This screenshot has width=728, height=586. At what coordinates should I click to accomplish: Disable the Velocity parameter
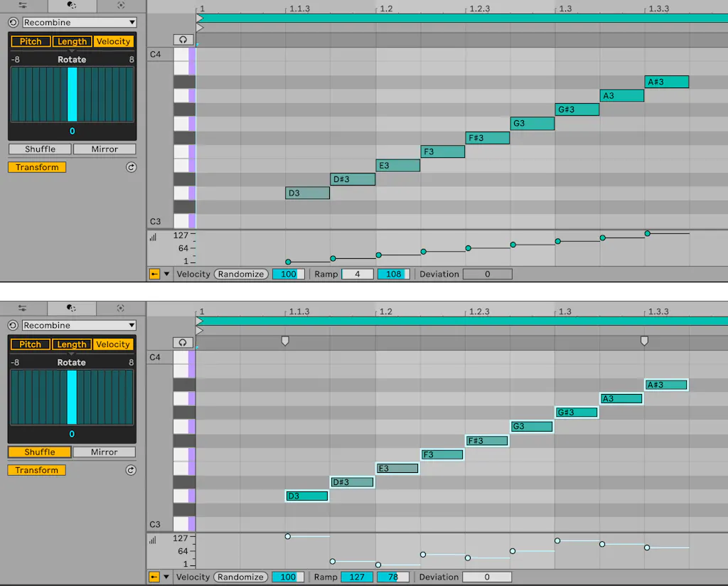click(x=113, y=41)
